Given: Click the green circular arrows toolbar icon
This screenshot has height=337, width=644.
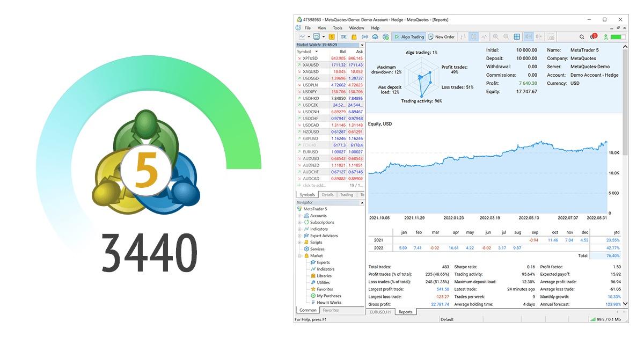Looking at the screenshot, I should 385,37.
